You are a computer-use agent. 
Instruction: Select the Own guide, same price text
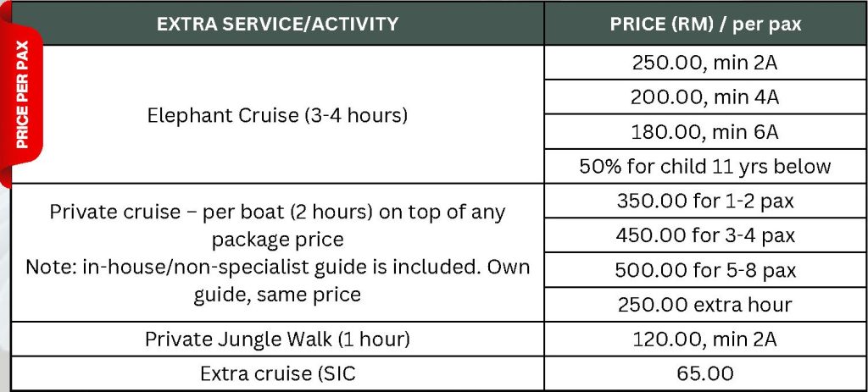[277, 295]
